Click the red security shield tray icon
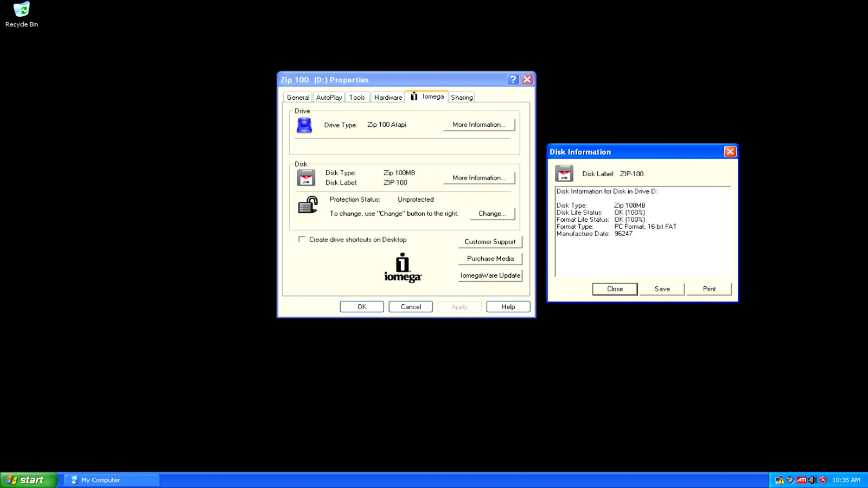This screenshot has height=488, width=868. point(823,480)
